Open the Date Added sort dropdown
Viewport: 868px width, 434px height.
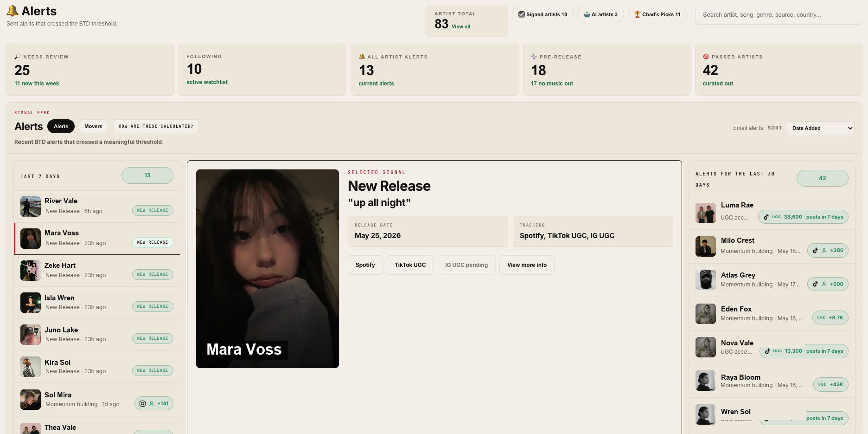click(820, 128)
